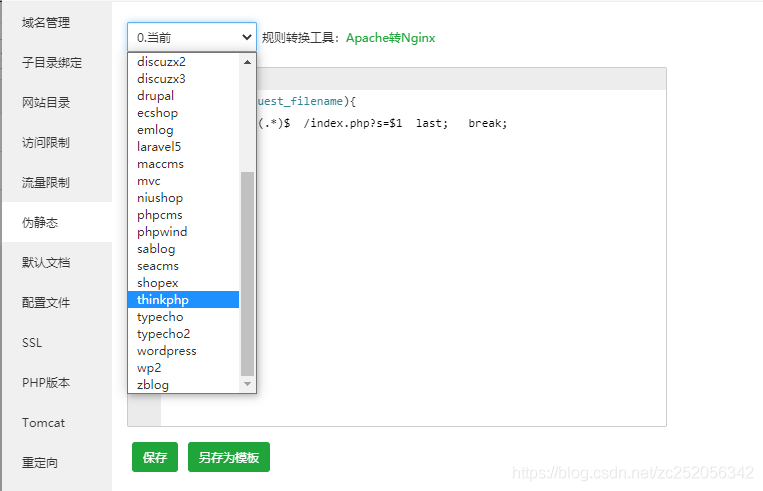763x491 pixels.
Task: Choose wp2 from the template list
Action: coord(183,368)
